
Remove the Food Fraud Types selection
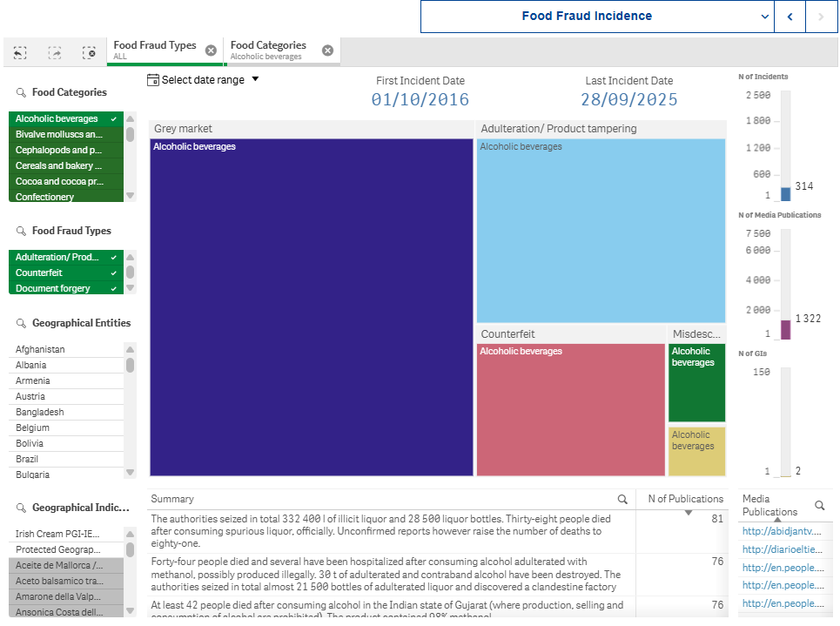211,50
